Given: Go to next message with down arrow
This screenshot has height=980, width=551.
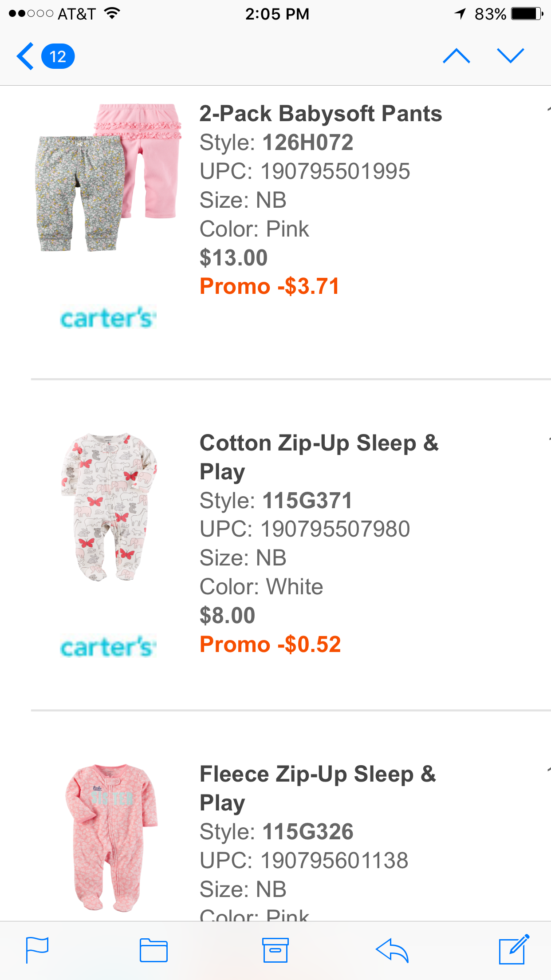Looking at the screenshot, I should pyautogui.click(x=510, y=56).
